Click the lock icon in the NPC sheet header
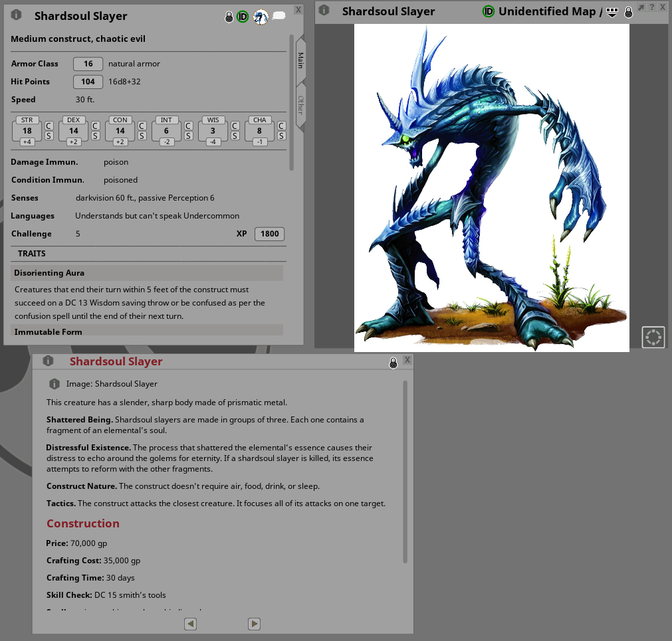This screenshot has height=641, width=672. click(x=229, y=17)
